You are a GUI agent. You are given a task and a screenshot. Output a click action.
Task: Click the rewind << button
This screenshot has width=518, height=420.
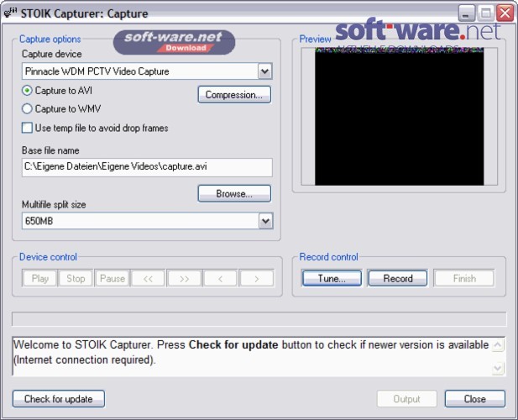tap(148, 278)
